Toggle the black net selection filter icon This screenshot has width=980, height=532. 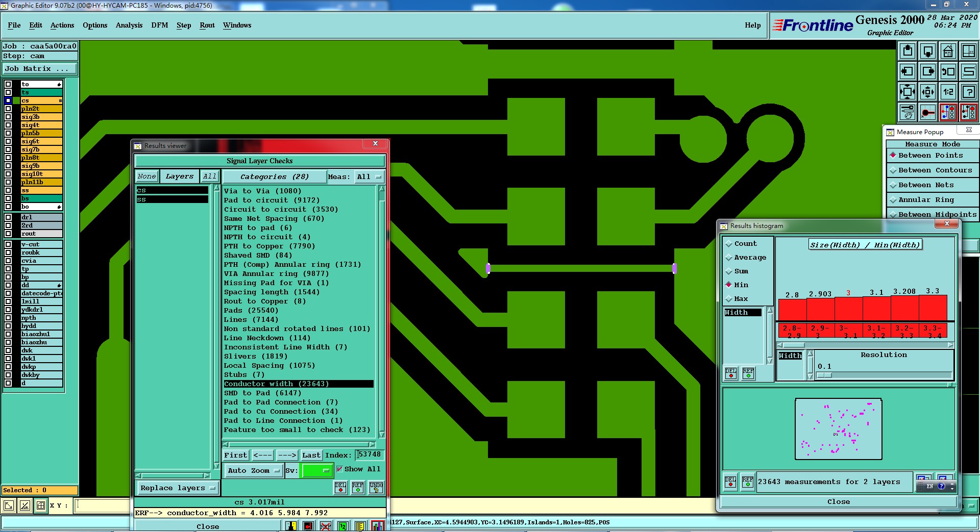(969, 112)
